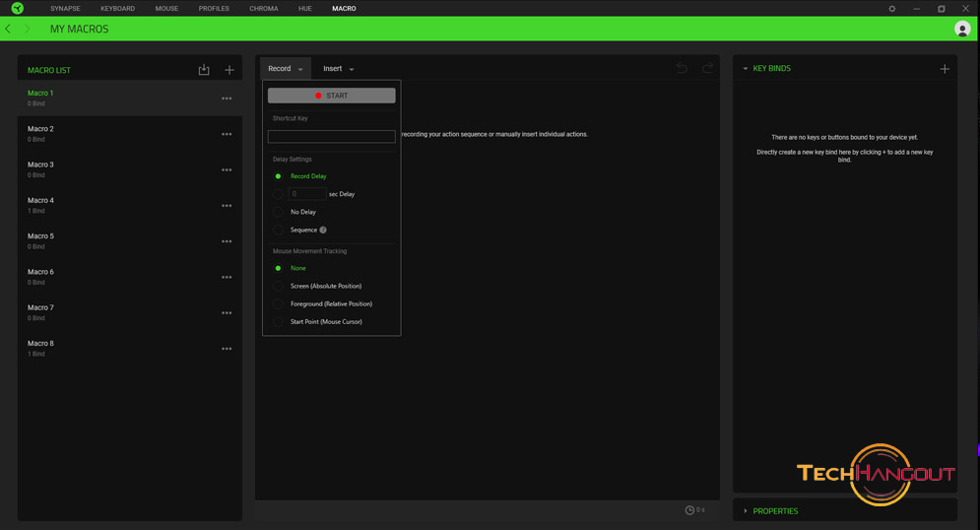Import a macro using the import icon
This screenshot has width=980, height=530.
pos(204,69)
